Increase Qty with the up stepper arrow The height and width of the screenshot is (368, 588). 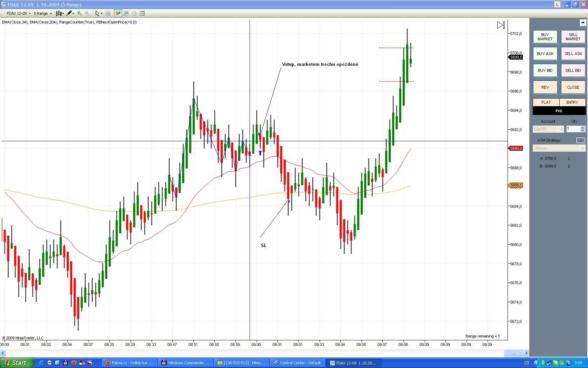pyautogui.click(x=583, y=128)
